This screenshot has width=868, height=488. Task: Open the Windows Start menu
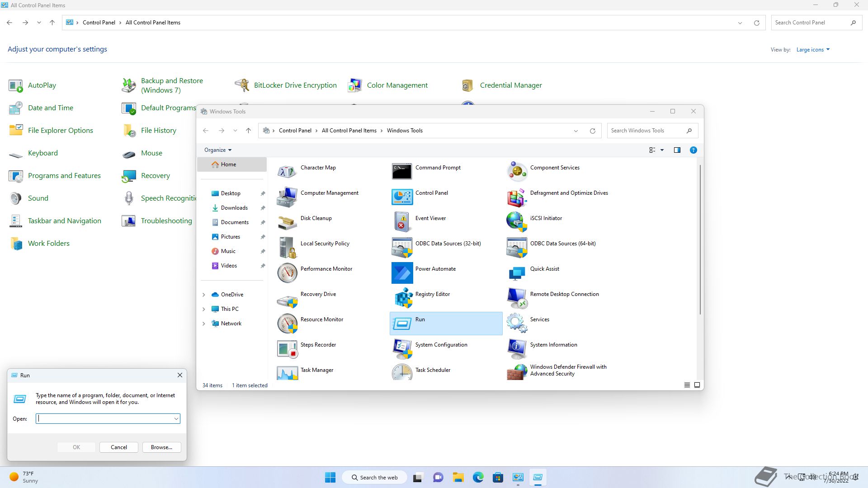(330, 478)
